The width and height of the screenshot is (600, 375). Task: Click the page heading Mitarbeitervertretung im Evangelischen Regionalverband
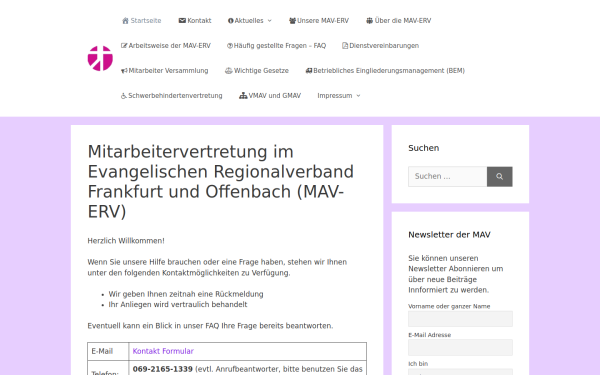(x=221, y=181)
